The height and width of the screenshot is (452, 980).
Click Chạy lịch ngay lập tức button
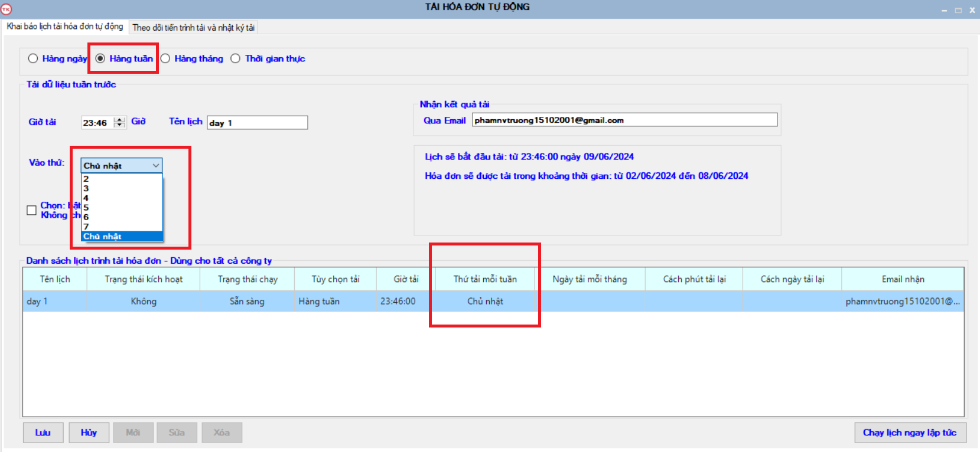point(909,433)
